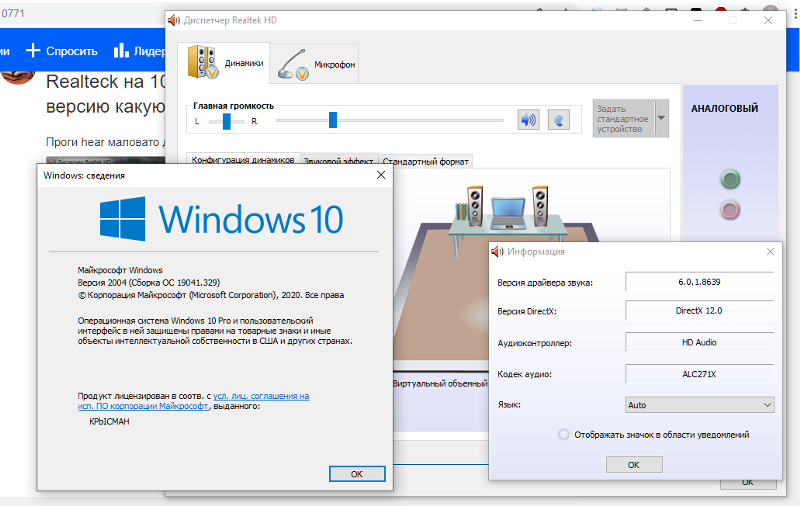Open Стандартный формат tab
This screenshot has width=800, height=506.
click(x=426, y=161)
